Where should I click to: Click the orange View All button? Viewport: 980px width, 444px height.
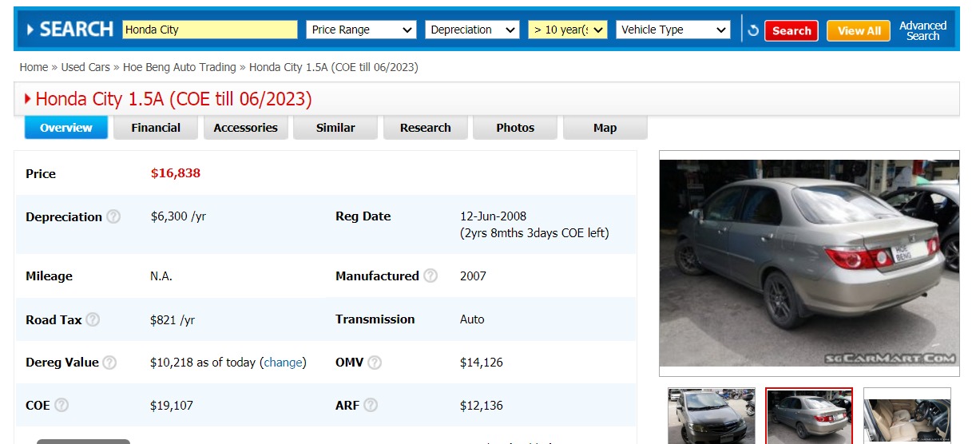click(859, 30)
